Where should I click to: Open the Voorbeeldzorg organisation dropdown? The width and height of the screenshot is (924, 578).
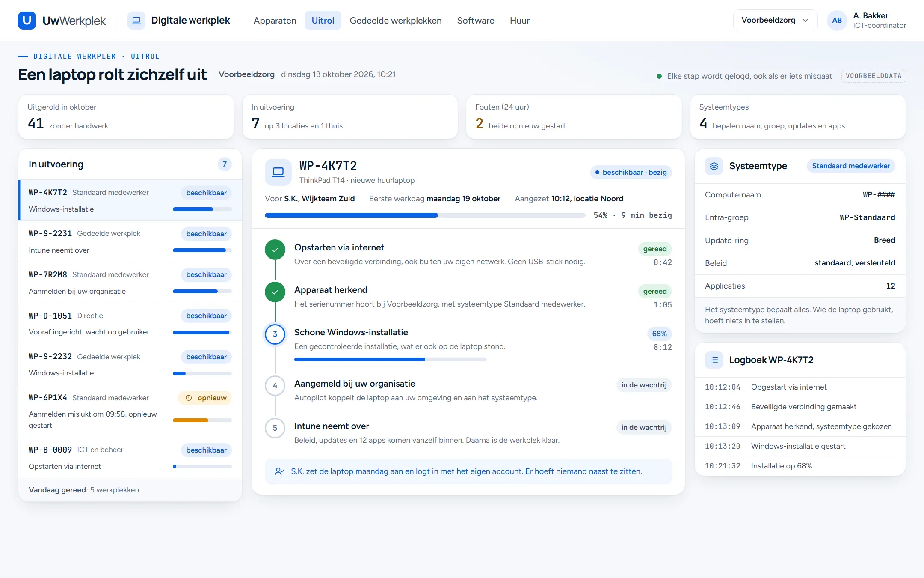coord(775,21)
